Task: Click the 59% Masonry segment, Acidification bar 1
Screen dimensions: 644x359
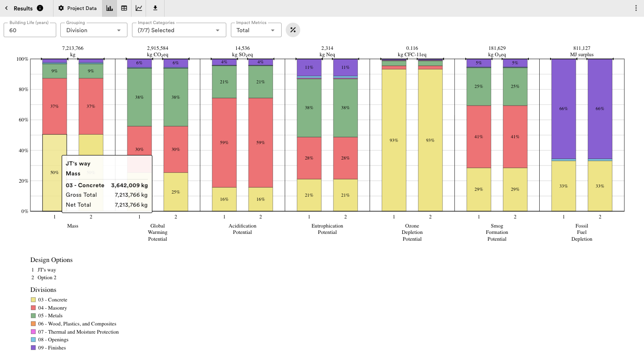Action: (x=224, y=142)
